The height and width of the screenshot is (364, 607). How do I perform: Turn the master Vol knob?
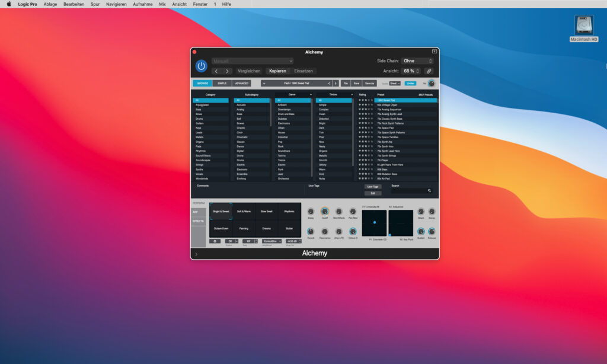[432, 83]
